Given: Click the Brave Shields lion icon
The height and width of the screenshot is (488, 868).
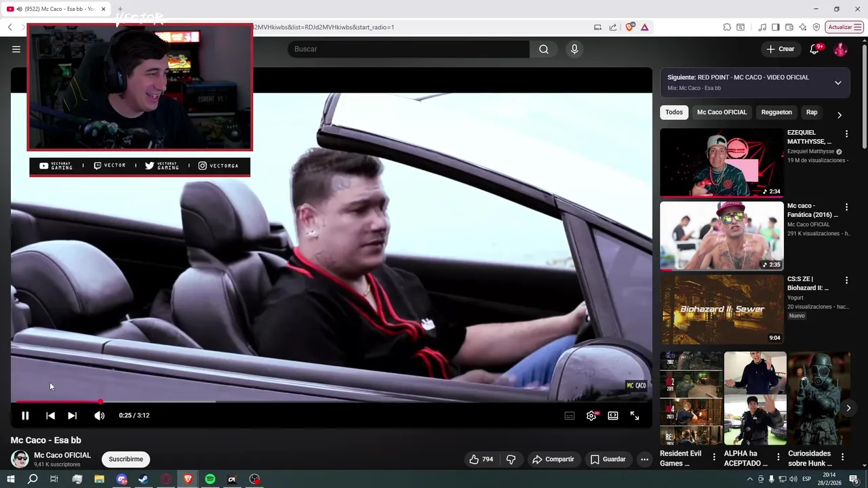Looking at the screenshot, I should (630, 27).
